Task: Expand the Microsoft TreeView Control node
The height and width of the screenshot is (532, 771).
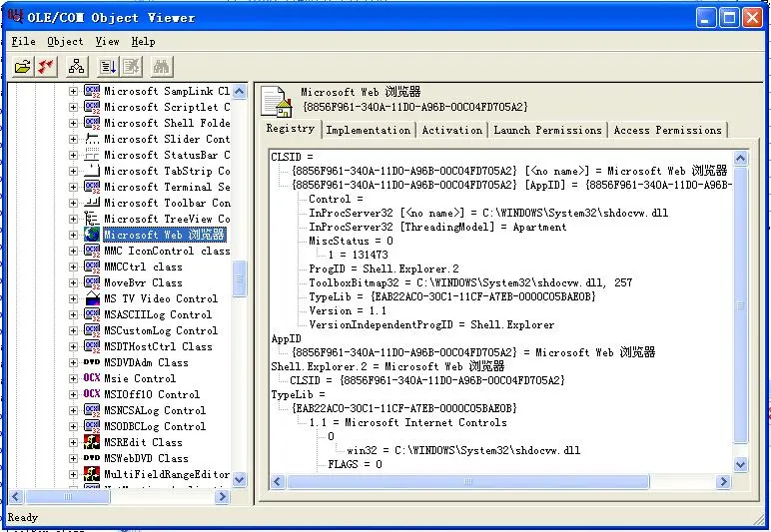Action: (73, 219)
